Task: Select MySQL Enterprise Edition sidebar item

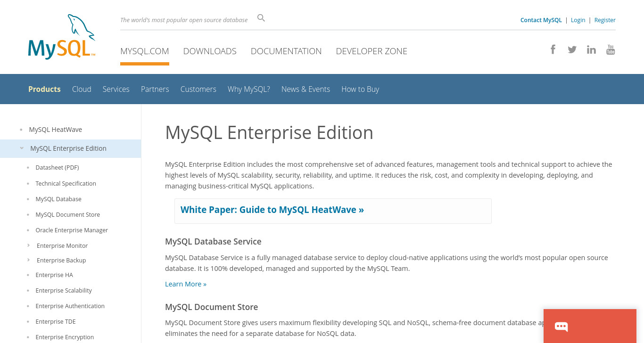Action: tap(68, 148)
